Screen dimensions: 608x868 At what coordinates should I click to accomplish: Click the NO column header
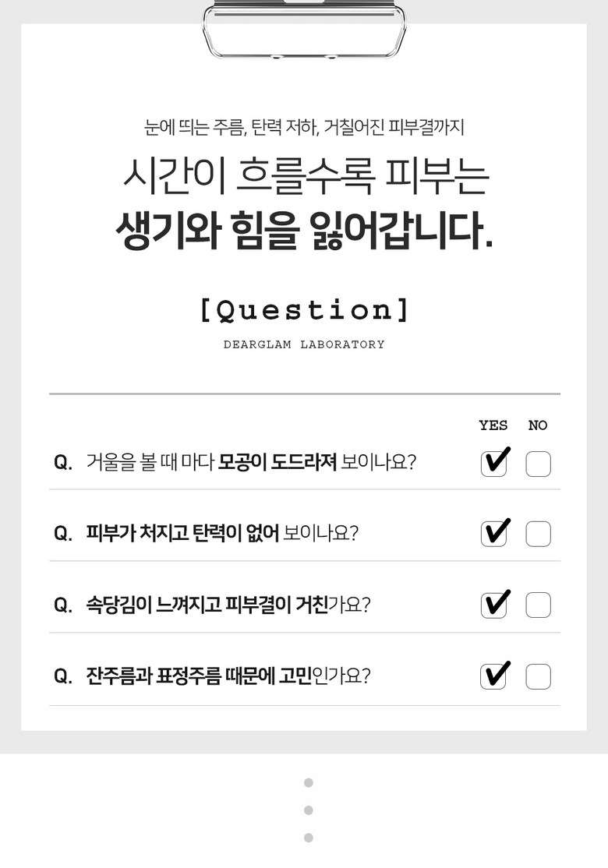tap(538, 425)
